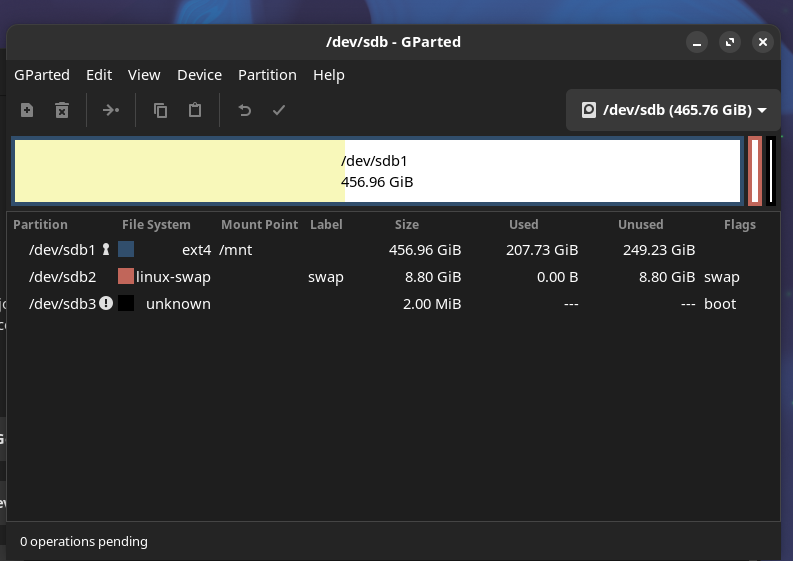The width and height of the screenshot is (793, 561).
Task: Click the Delete partition trash icon
Action: coord(62,110)
